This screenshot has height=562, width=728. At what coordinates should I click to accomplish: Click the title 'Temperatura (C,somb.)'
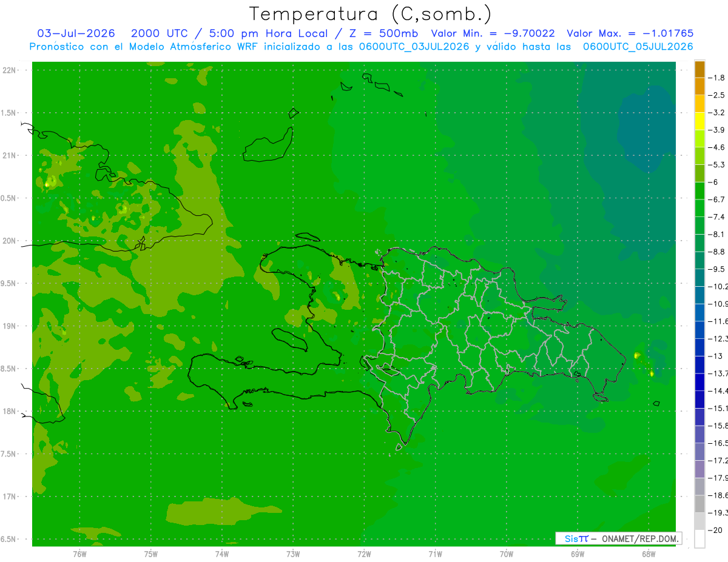(369, 14)
